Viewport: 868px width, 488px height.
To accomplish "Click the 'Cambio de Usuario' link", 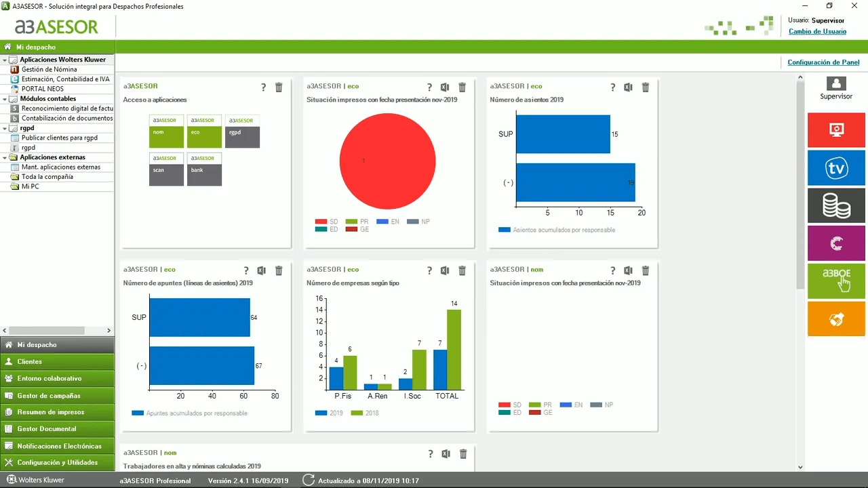I will 817,32.
